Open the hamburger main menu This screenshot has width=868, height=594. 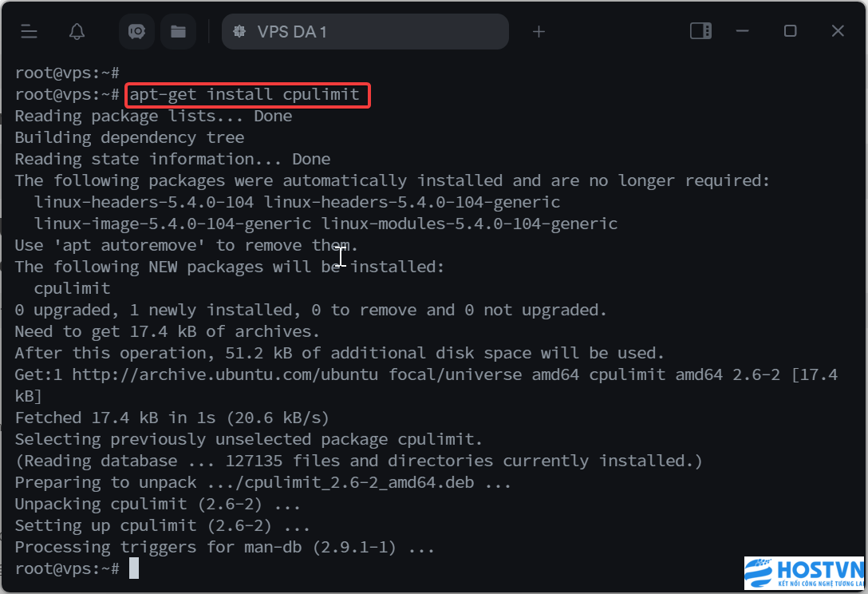tap(29, 32)
